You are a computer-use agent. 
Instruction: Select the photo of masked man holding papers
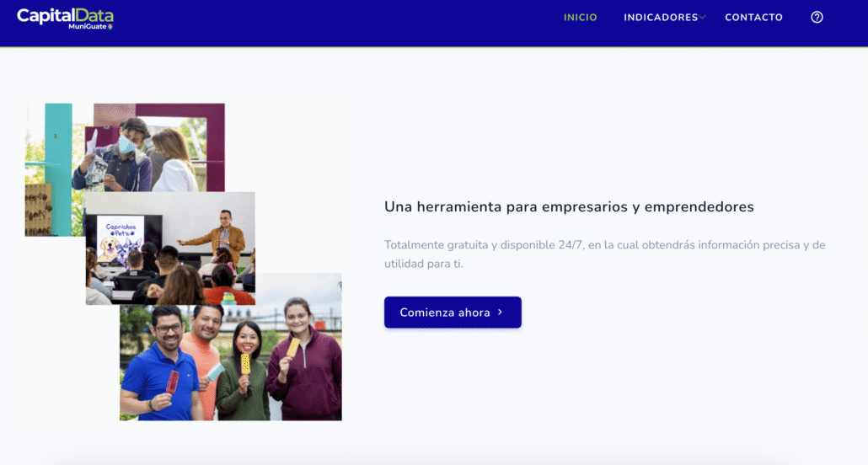coord(125,147)
